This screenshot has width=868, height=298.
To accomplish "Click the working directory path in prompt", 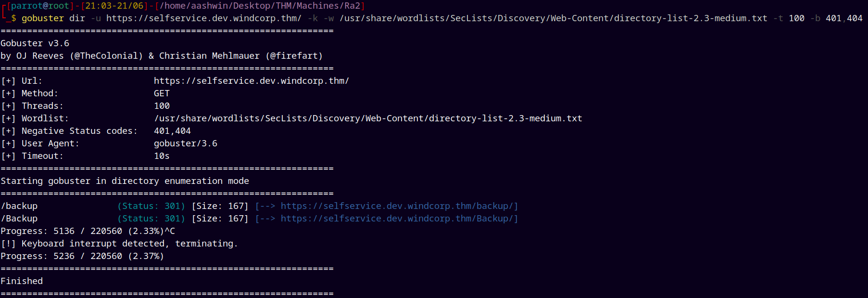I will pyautogui.click(x=260, y=6).
